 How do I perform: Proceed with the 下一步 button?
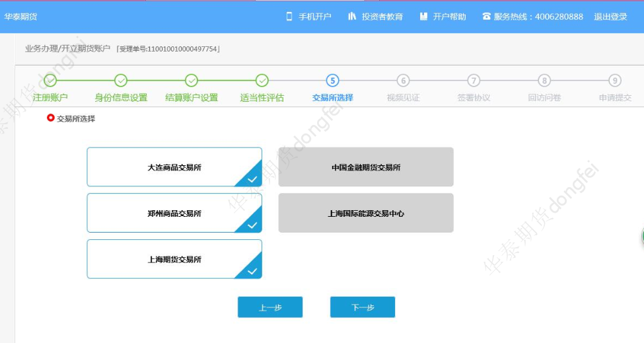(363, 307)
